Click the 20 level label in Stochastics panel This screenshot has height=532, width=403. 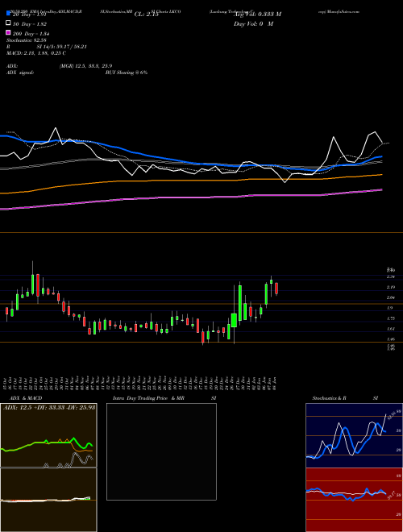(399, 450)
